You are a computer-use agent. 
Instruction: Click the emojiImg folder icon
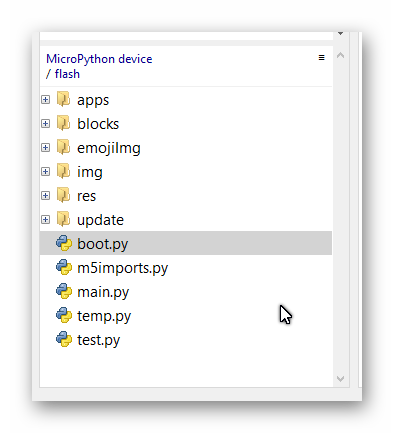point(63,147)
